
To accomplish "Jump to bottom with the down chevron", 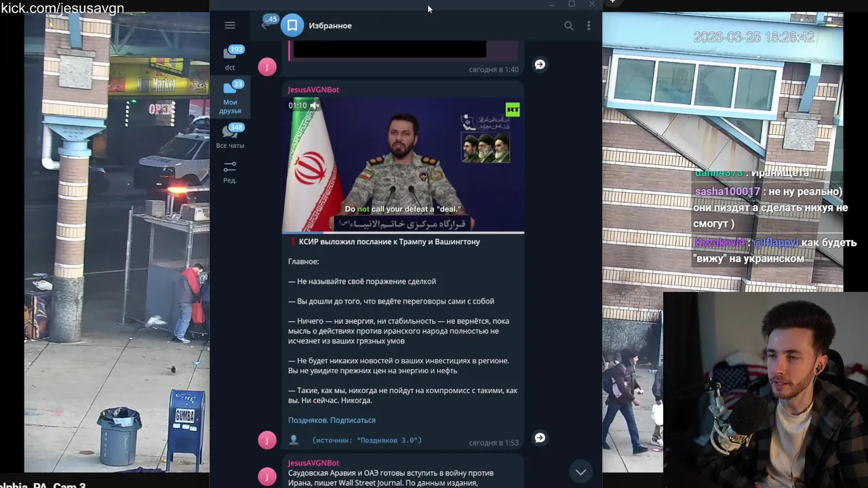I will pyautogui.click(x=580, y=472).
